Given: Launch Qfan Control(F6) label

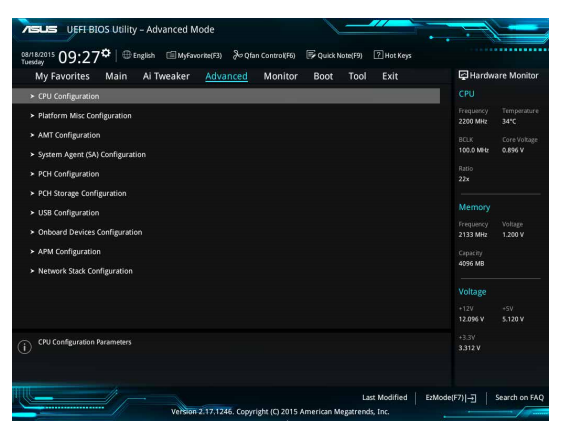Looking at the screenshot, I should [x=270, y=55].
